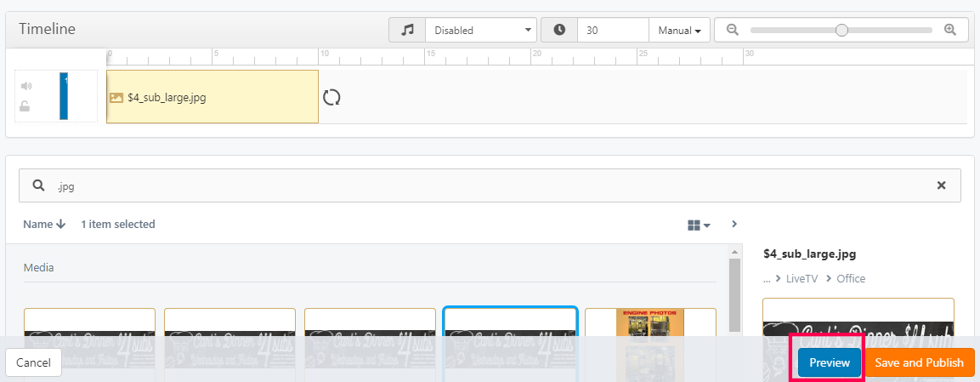The height and width of the screenshot is (382, 980).
Task: Click the Preview button
Action: click(830, 362)
